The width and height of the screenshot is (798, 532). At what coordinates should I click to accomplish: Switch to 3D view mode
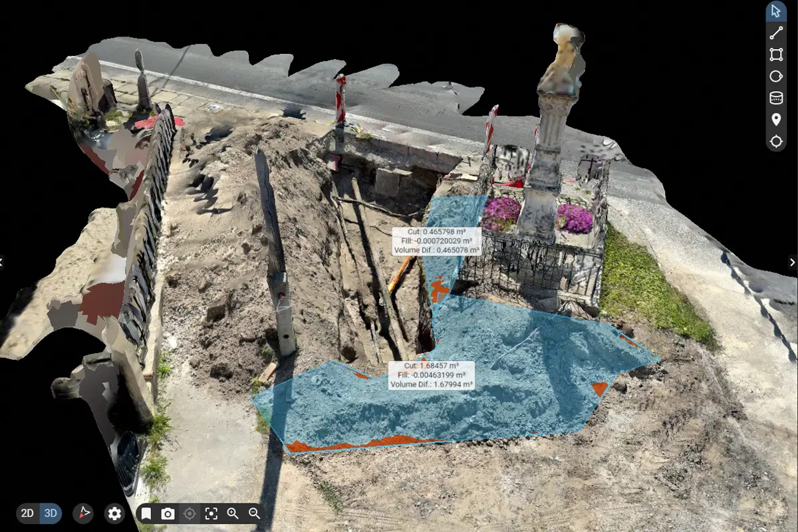50,513
